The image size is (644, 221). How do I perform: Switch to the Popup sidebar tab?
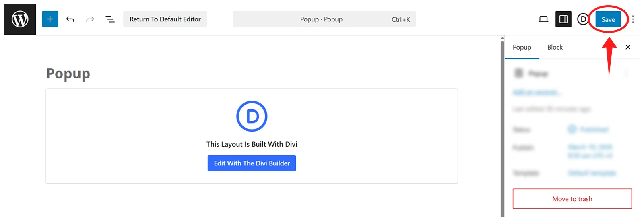click(522, 47)
